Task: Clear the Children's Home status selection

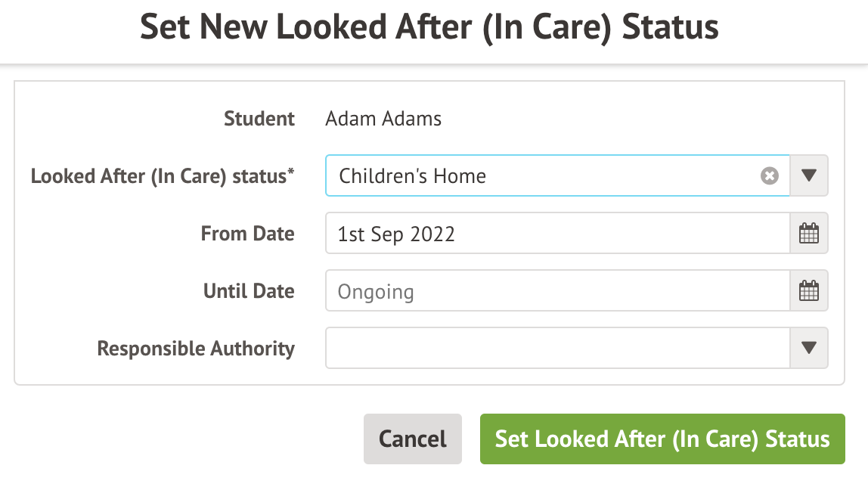Action: [769, 176]
